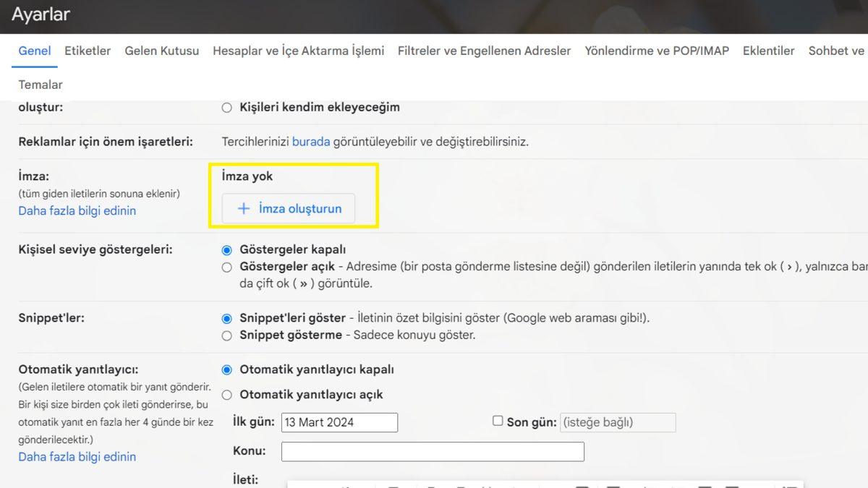The image size is (868, 488).
Task: Check the Son gün checkbox
Action: [x=497, y=421]
